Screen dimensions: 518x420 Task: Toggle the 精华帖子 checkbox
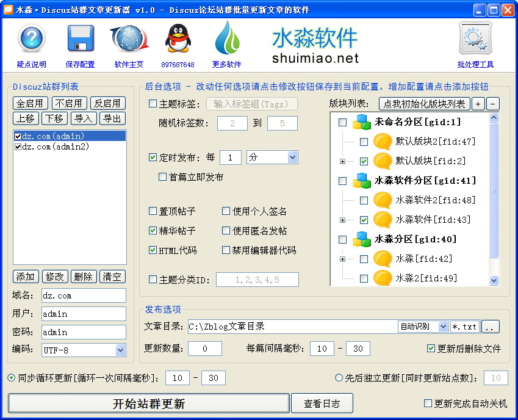coord(153,230)
